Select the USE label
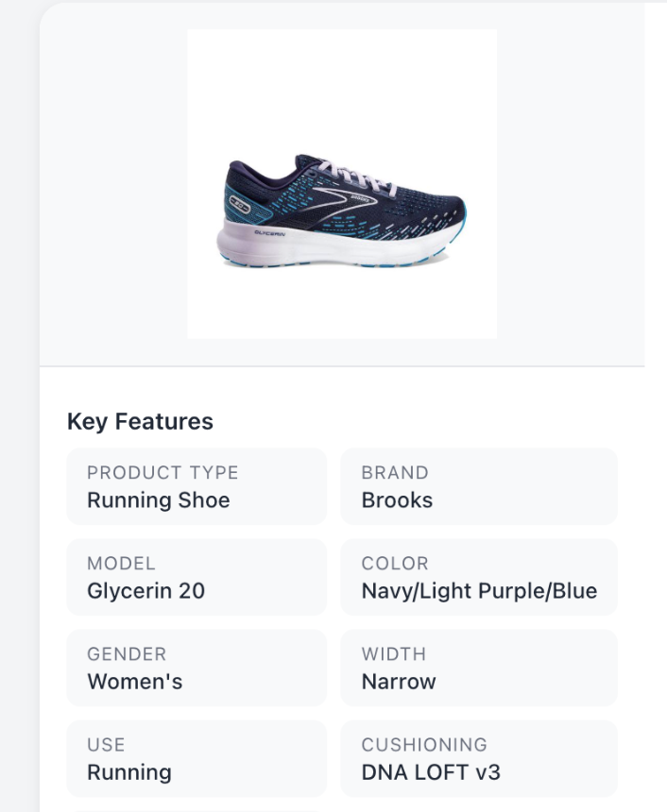Screen dimensions: 667x812 (x=106, y=744)
